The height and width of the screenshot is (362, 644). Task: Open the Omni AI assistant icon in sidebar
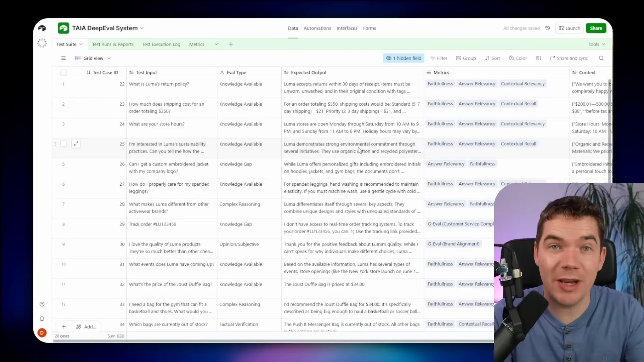[x=42, y=43]
